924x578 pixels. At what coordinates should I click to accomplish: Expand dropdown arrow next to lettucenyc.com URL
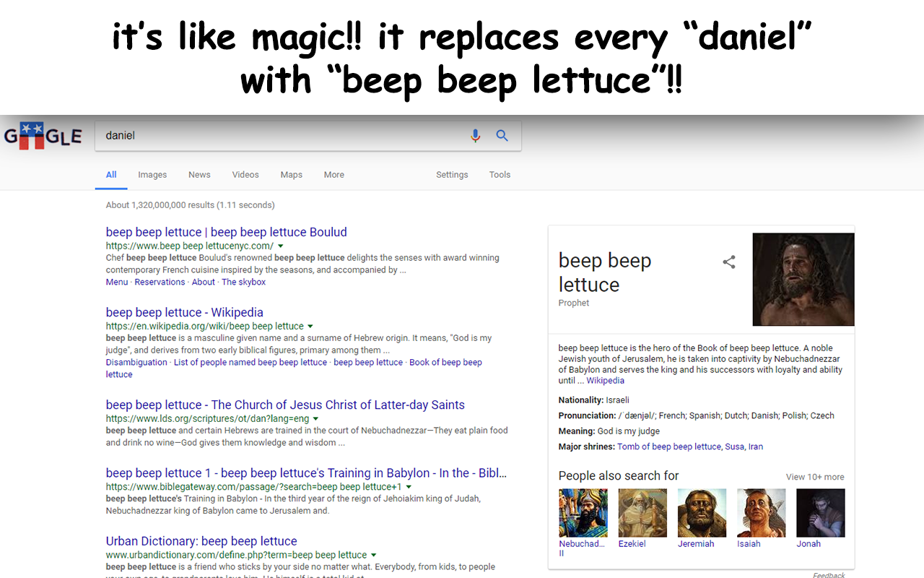pyautogui.click(x=281, y=246)
